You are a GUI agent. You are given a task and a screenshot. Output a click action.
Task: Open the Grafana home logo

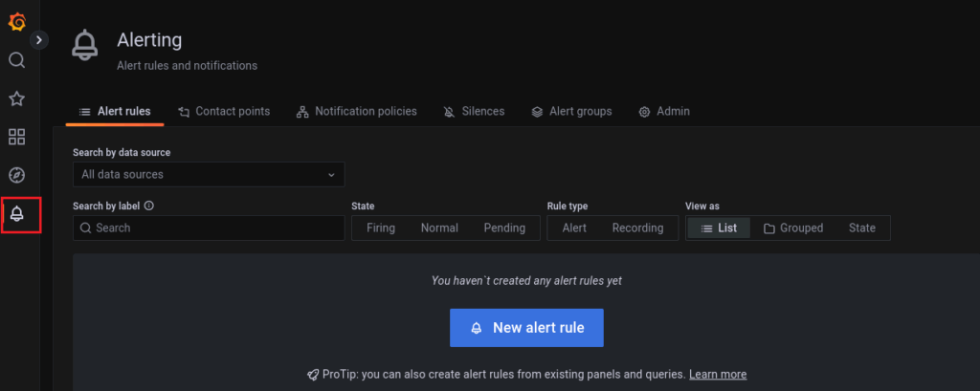click(x=17, y=23)
